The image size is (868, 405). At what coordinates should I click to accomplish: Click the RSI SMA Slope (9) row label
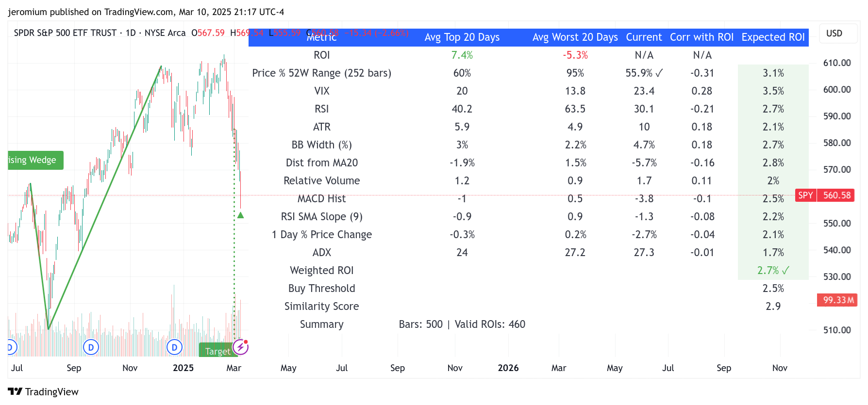coord(322,217)
